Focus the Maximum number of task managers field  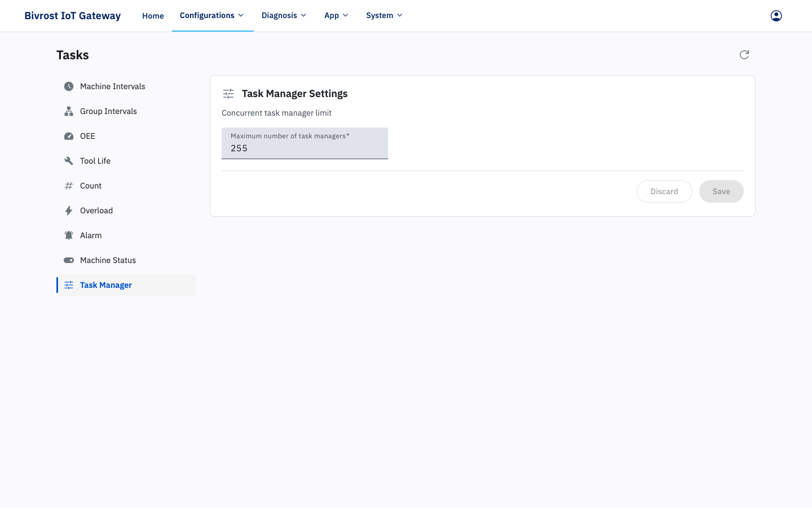click(x=304, y=143)
